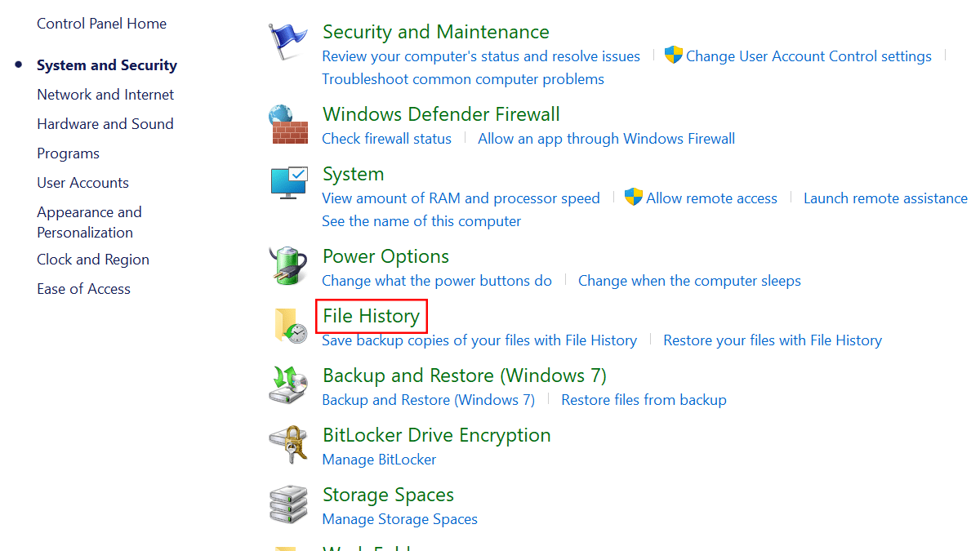
Task: Click the File History folder icon
Action: [290, 325]
